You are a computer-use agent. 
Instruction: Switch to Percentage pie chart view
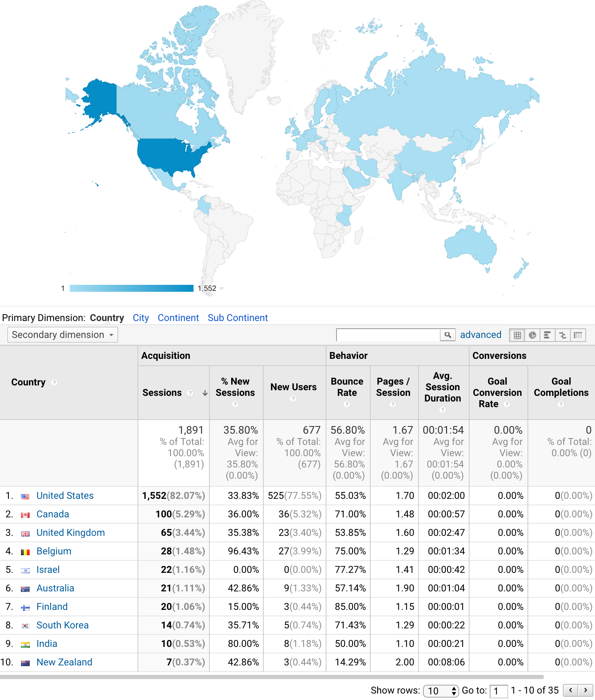532,335
